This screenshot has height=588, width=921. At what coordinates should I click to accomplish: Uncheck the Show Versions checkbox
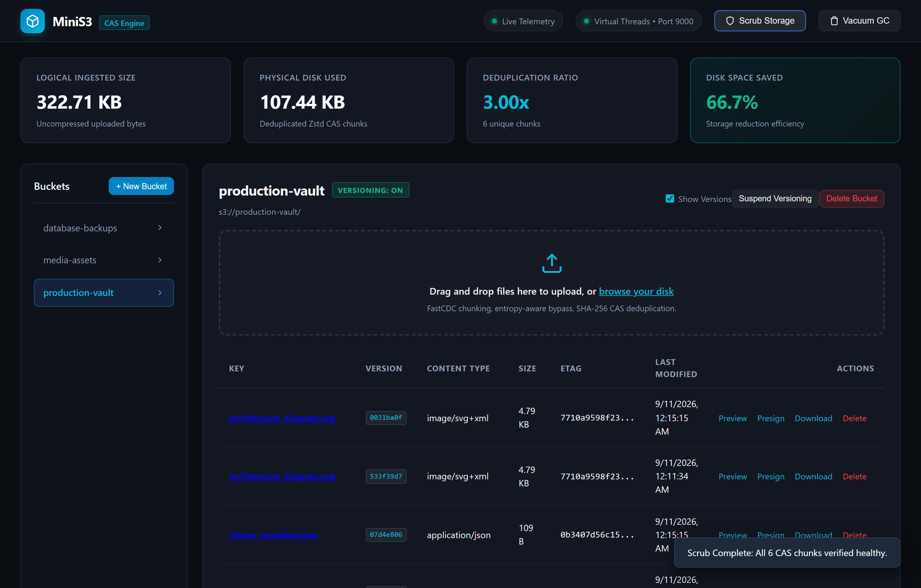[670, 198]
